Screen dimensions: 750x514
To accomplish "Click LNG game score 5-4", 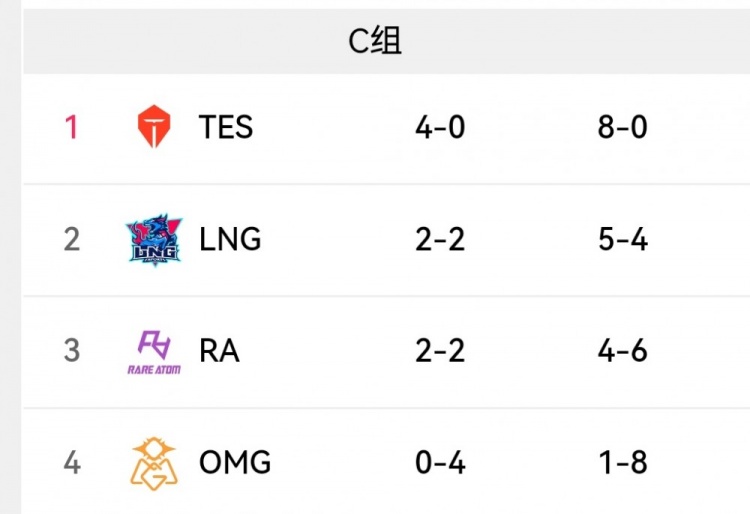I will tap(623, 240).
